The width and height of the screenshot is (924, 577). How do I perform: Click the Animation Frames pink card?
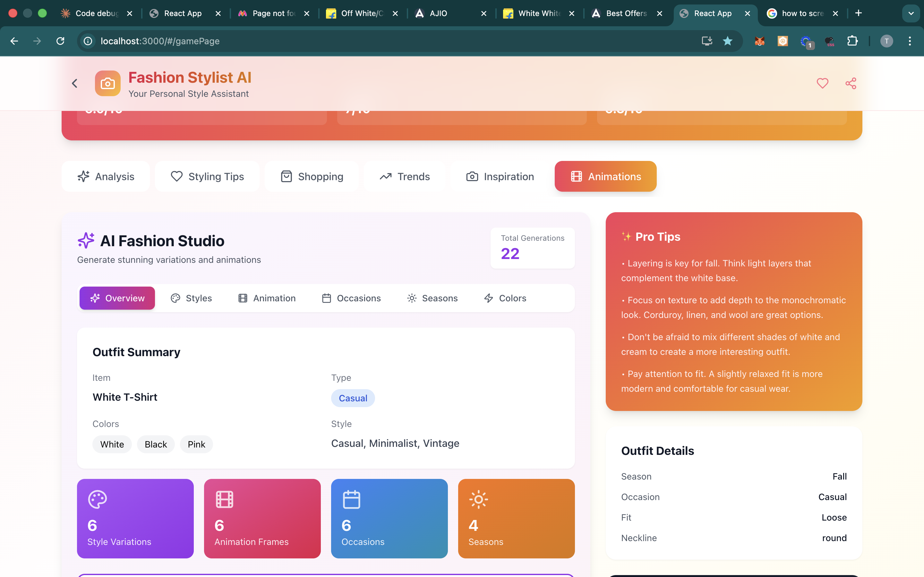click(262, 518)
